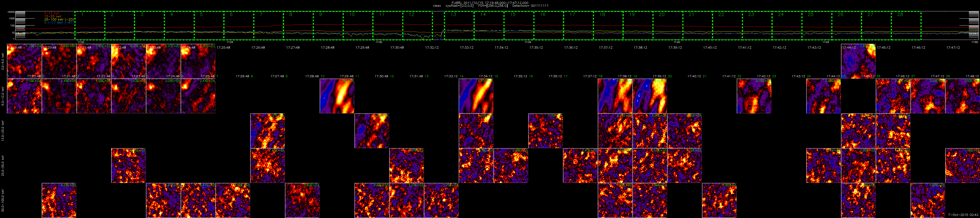Open the 6.0-12.0 keV image for interval 22

(754, 96)
